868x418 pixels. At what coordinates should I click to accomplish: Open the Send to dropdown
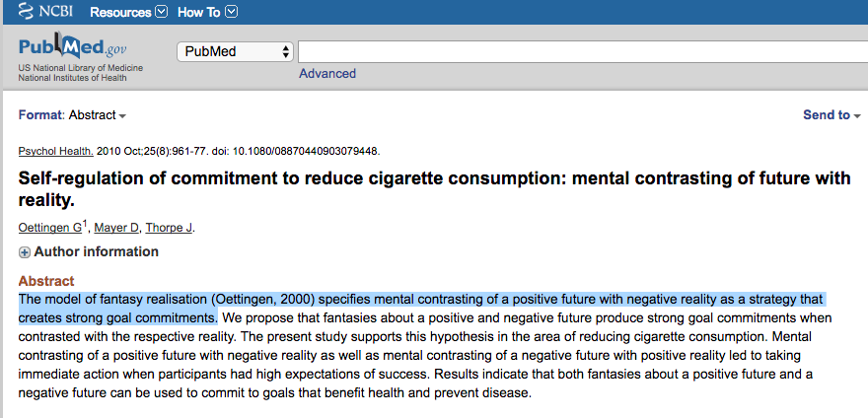click(832, 115)
